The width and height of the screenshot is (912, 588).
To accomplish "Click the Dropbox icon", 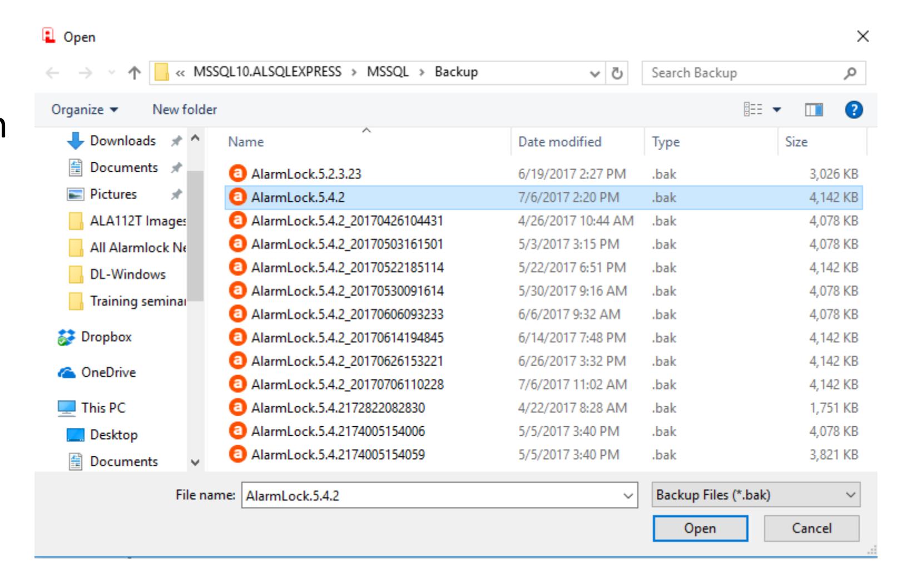I will point(66,337).
